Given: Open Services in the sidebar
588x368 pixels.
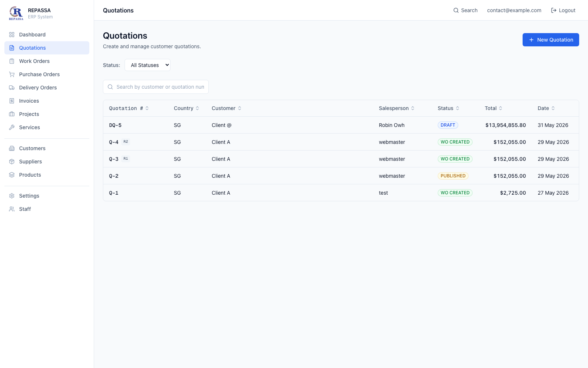Looking at the screenshot, I should (47, 127).
